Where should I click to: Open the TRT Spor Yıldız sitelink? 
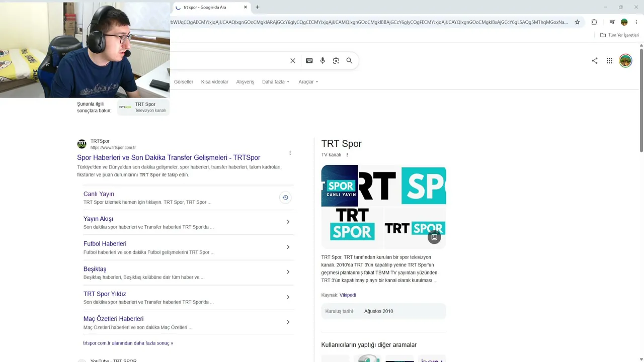(105, 294)
